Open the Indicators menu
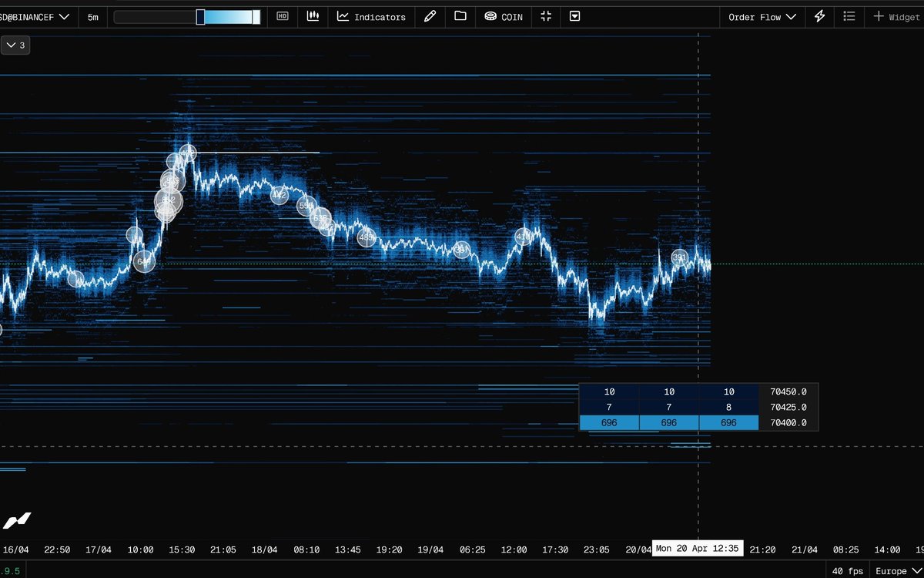The image size is (924, 578). click(371, 16)
